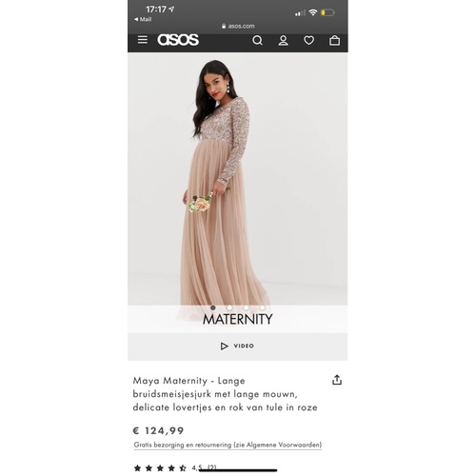The image size is (476, 476).
Task: Tap the battery status icon
Action: 327,12
